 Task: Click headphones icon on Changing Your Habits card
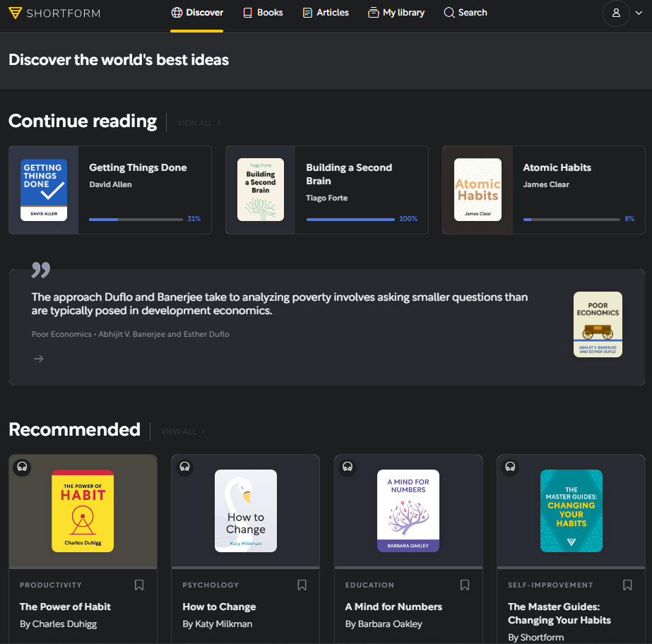click(x=510, y=467)
